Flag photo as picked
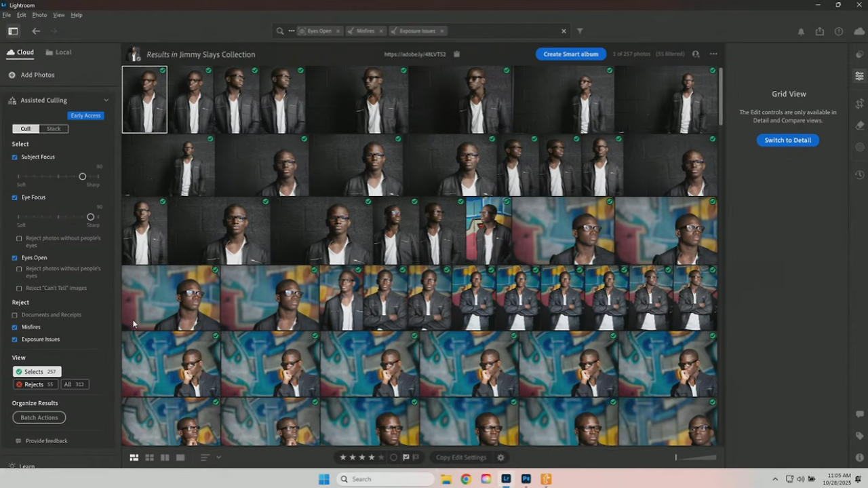Screen dimensions: 868x488 click(x=406, y=457)
